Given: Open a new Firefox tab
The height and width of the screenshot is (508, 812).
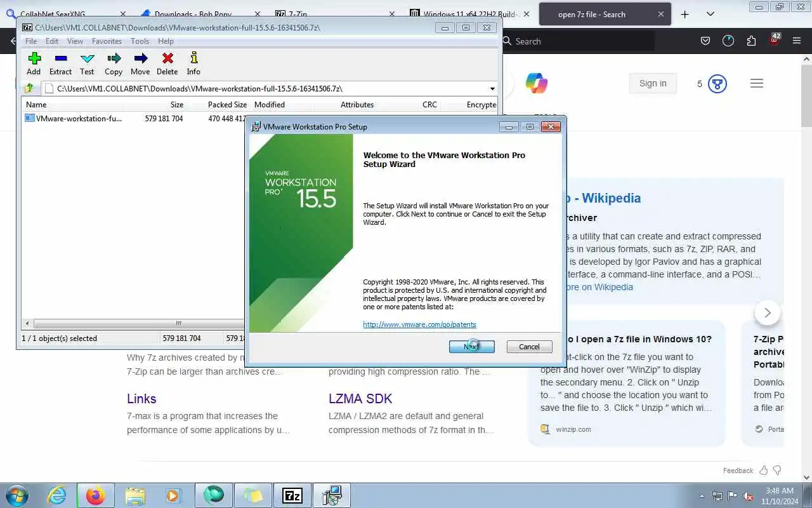Looking at the screenshot, I should tap(684, 14).
